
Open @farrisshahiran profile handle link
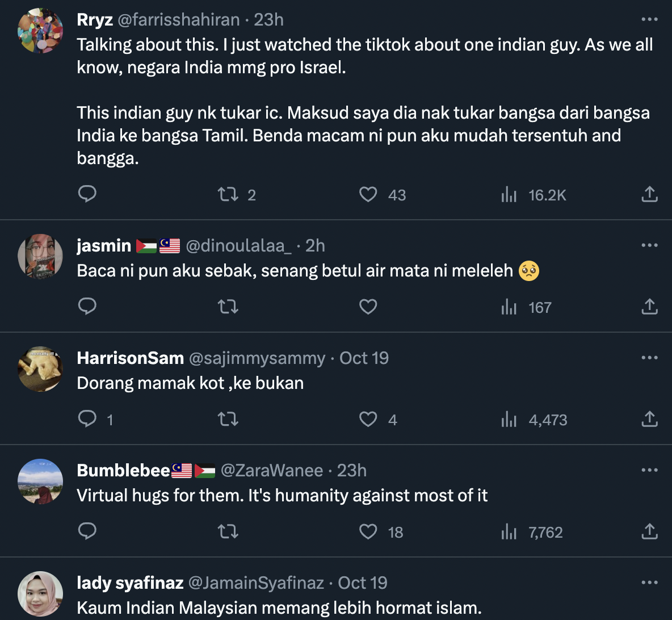[178, 19]
